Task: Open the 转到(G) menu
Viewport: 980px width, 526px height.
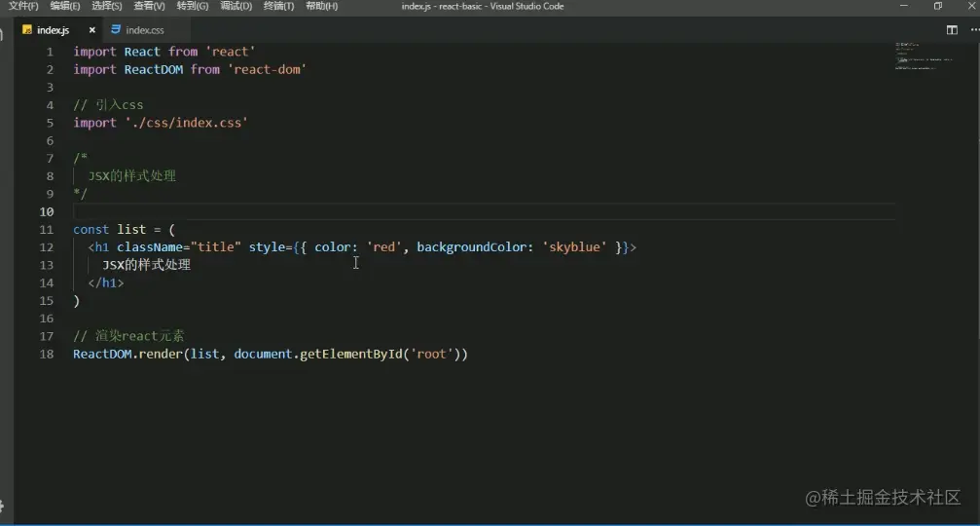Action: click(x=193, y=6)
